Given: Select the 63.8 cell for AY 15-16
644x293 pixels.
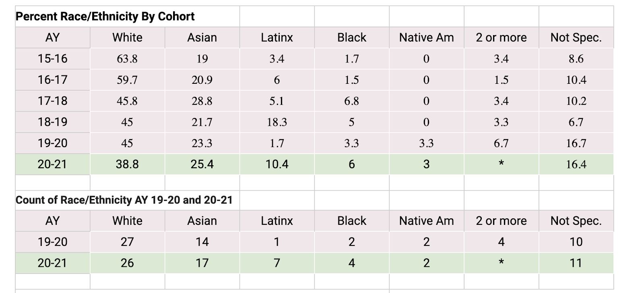Looking at the screenshot, I should [x=127, y=59].
